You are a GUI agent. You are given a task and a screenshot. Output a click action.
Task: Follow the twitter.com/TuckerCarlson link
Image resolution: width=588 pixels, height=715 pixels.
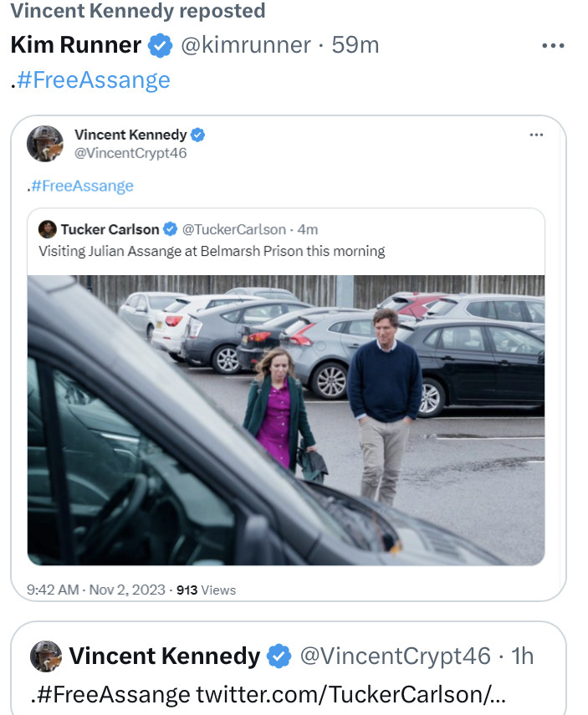coord(351,694)
